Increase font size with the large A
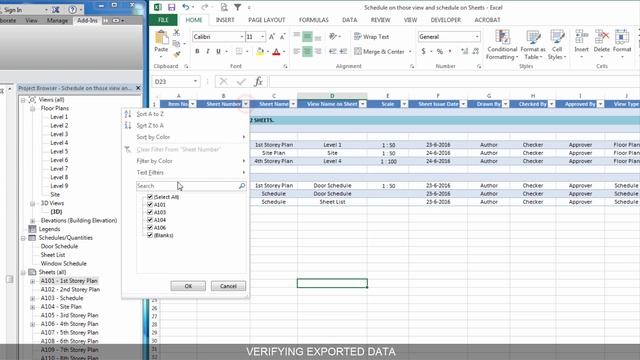640x360 pixels. [272, 37]
